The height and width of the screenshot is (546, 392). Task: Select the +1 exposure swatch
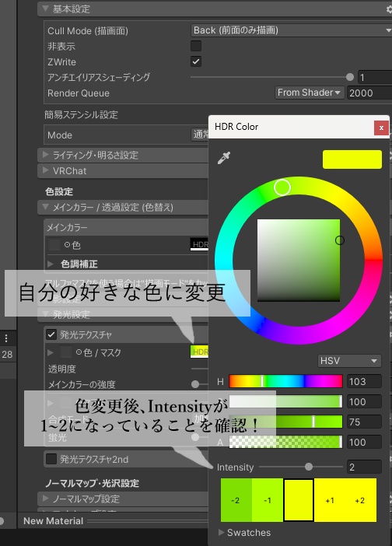tap(329, 500)
